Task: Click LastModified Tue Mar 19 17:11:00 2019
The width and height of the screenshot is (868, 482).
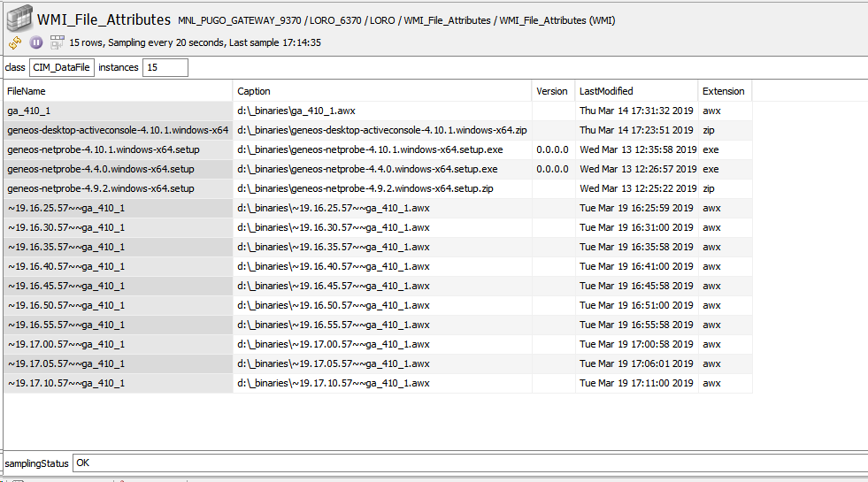Action: tap(636, 383)
